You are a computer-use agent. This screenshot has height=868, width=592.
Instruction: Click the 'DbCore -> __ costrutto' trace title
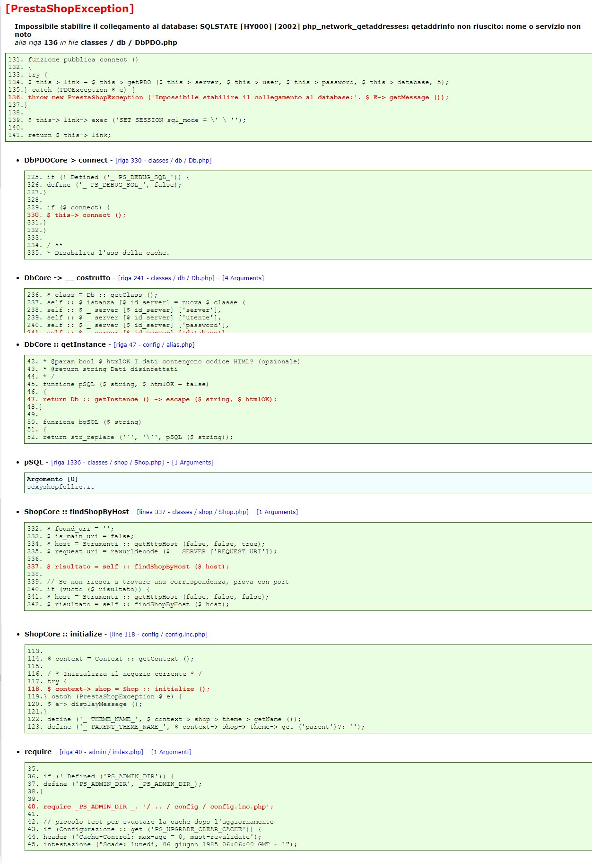point(67,278)
